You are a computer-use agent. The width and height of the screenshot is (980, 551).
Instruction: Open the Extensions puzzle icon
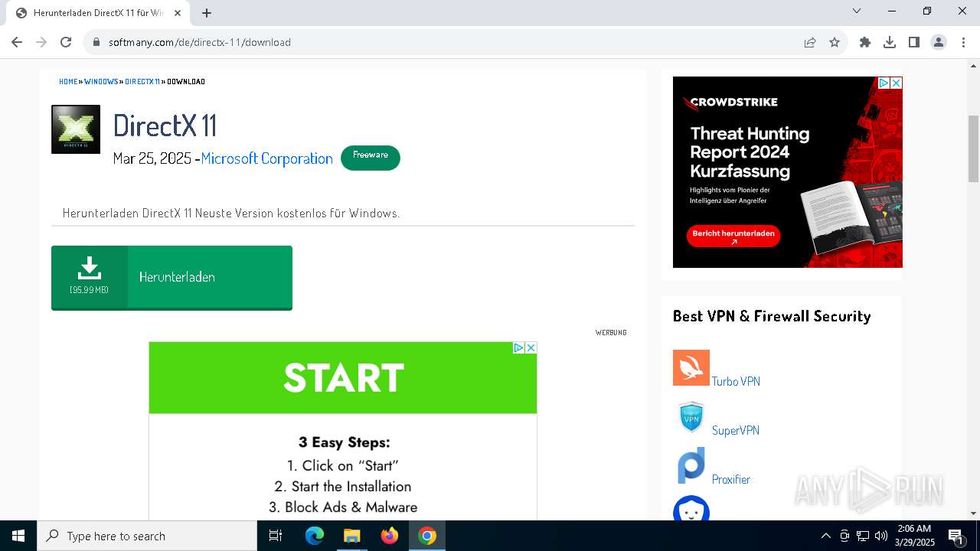pos(865,42)
